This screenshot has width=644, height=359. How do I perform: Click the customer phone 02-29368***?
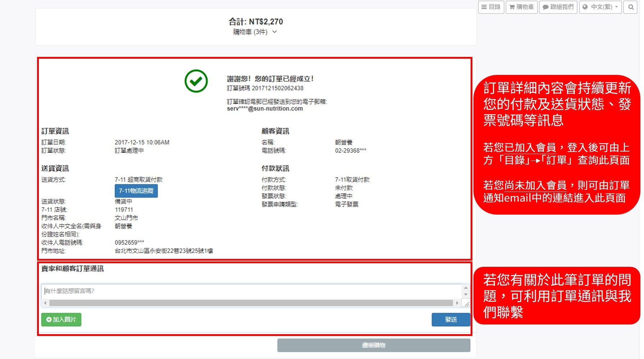coord(351,151)
